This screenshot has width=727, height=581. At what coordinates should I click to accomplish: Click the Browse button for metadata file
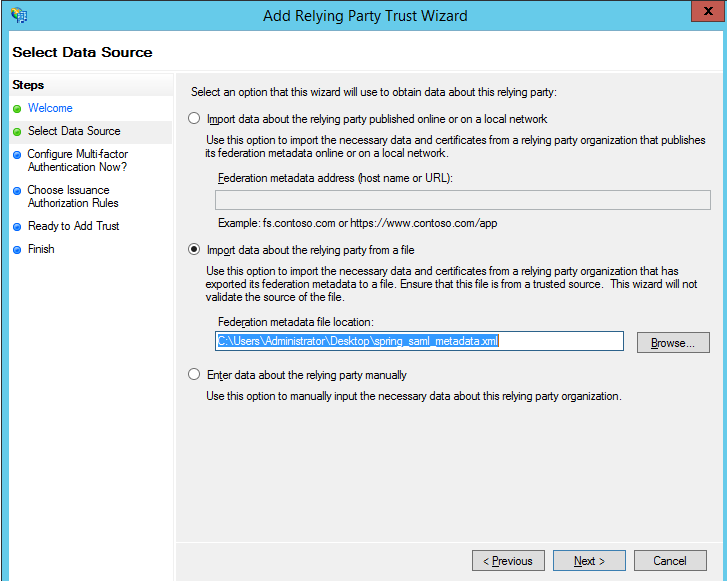click(x=673, y=343)
